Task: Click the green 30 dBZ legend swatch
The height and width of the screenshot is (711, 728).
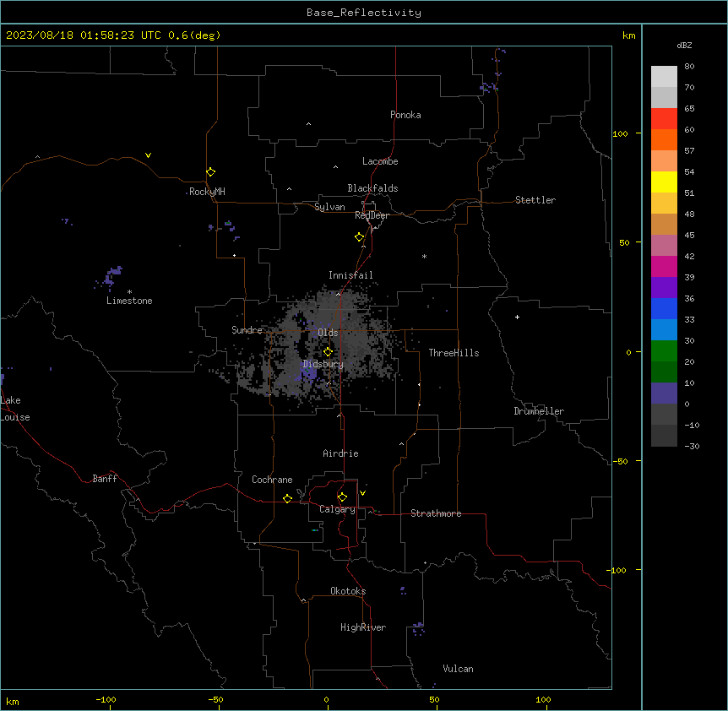Action: pos(664,351)
